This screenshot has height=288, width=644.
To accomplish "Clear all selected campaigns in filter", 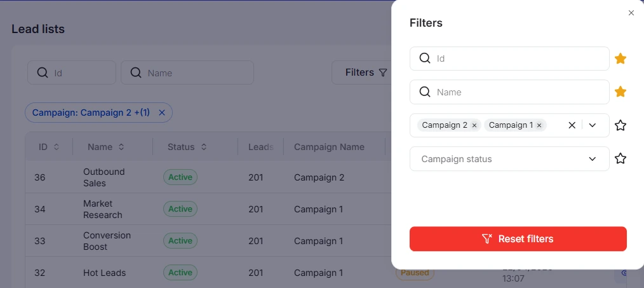I will pos(572,125).
